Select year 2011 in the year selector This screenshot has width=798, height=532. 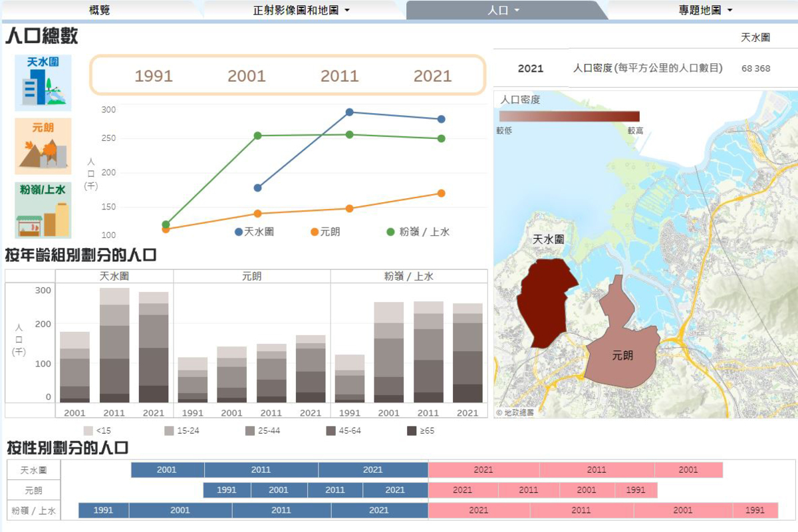point(340,76)
